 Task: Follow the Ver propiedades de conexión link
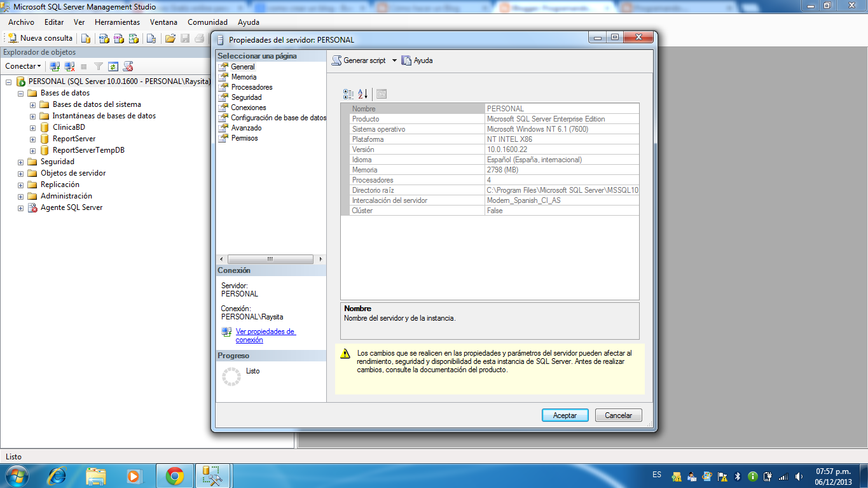[x=266, y=335]
